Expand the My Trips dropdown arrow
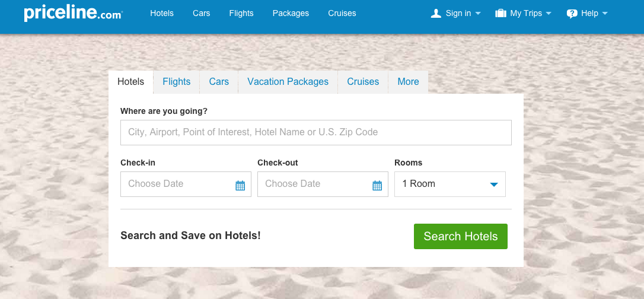 (x=549, y=14)
